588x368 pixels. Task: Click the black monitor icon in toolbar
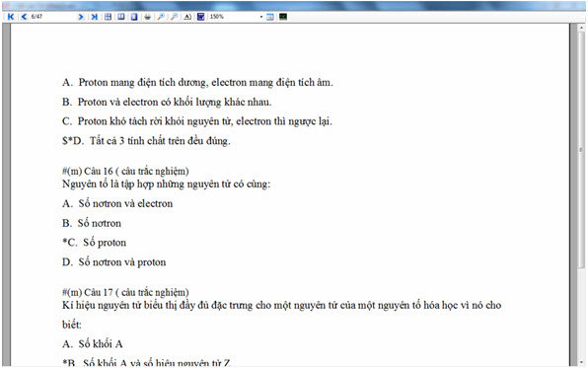(x=283, y=17)
